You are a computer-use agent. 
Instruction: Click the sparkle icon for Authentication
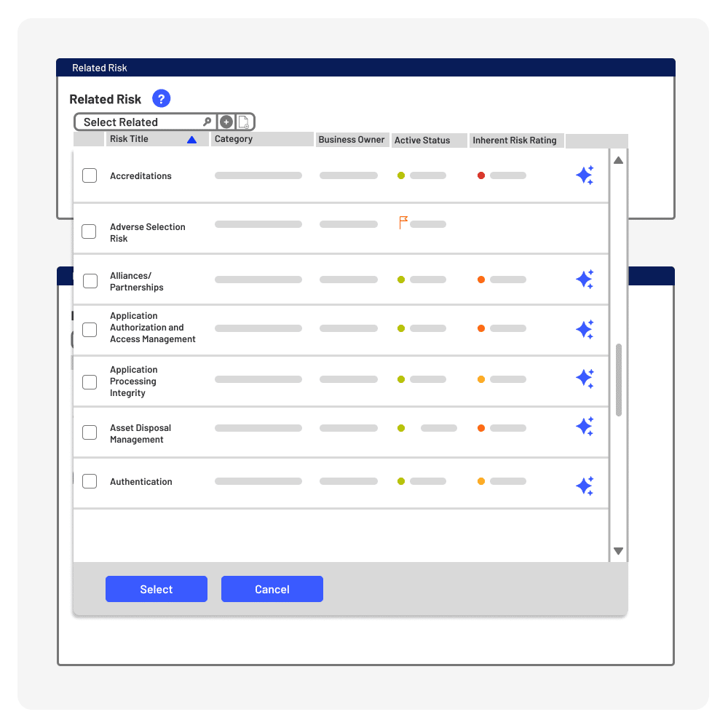585,486
